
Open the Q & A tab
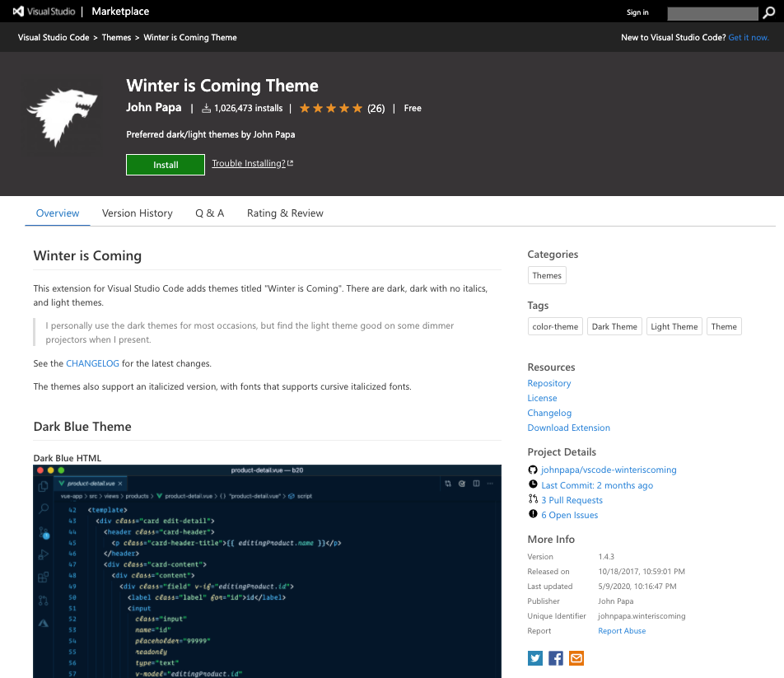(x=209, y=213)
